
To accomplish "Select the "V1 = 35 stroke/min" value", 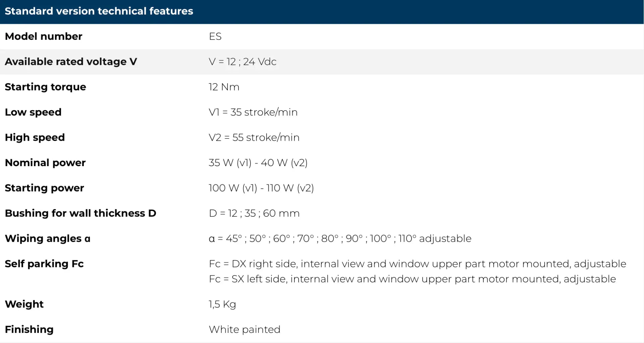I will 253,112.
